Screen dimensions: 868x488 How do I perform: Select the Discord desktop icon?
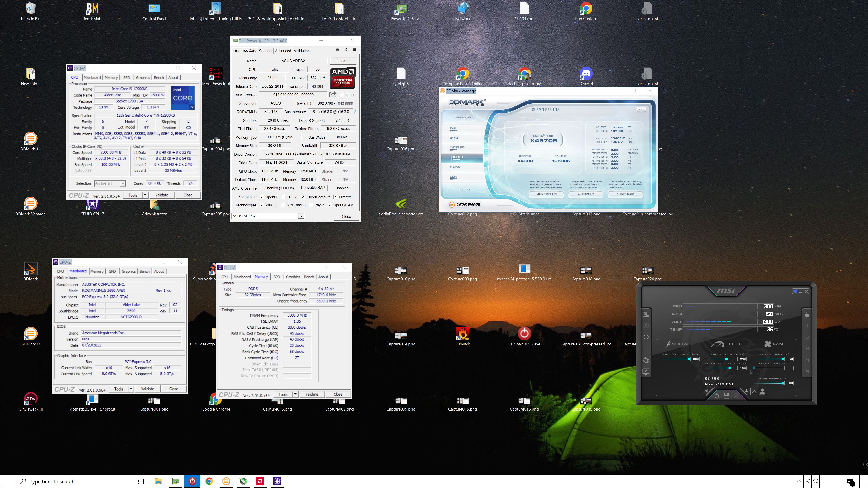[586, 76]
